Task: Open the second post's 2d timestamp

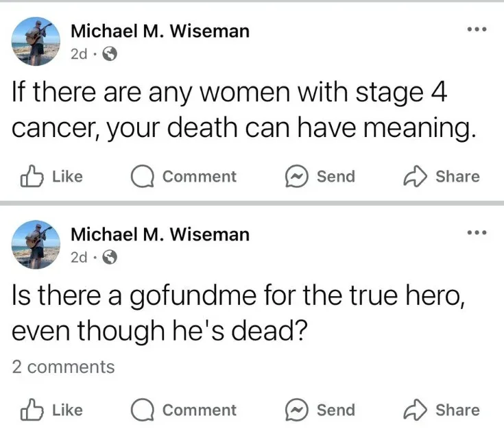Action: tap(79, 258)
